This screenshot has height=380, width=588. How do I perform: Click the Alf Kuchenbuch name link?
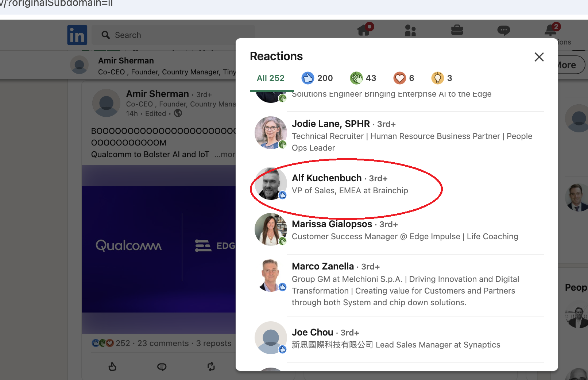327,178
